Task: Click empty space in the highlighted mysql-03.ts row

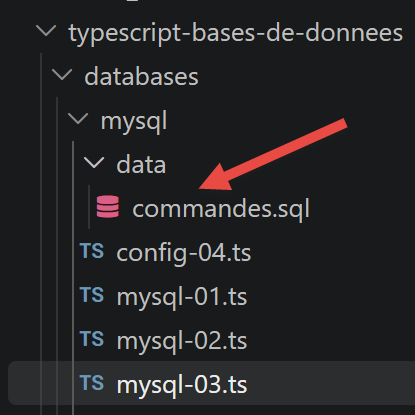Action: point(330,383)
